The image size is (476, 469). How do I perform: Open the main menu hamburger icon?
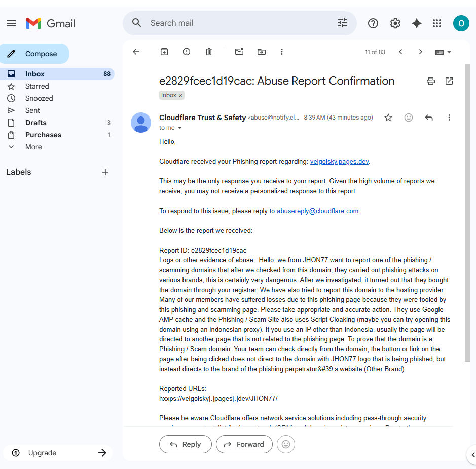pyautogui.click(x=11, y=23)
